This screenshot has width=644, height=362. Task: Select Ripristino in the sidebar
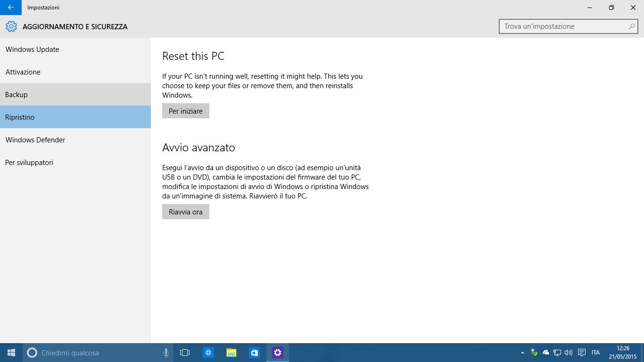[75, 117]
